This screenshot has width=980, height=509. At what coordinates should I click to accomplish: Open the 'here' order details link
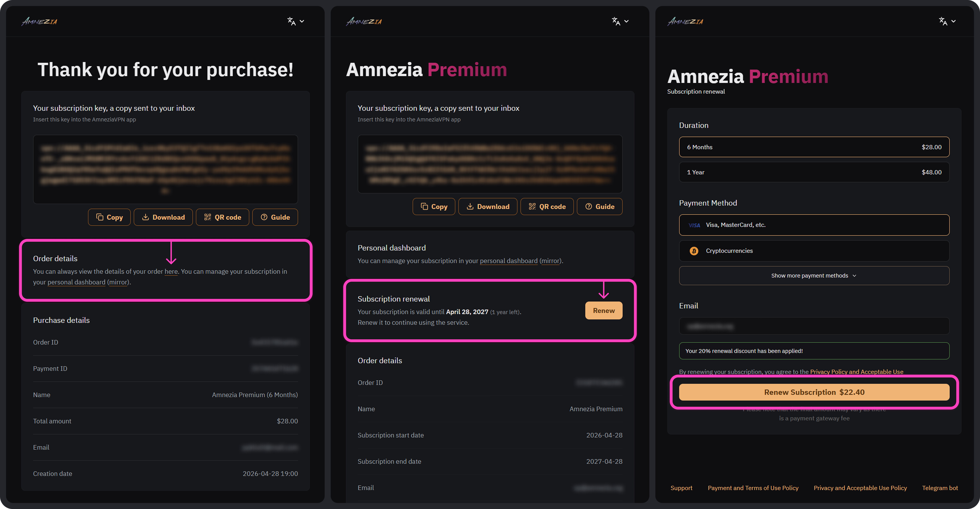[171, 271]
